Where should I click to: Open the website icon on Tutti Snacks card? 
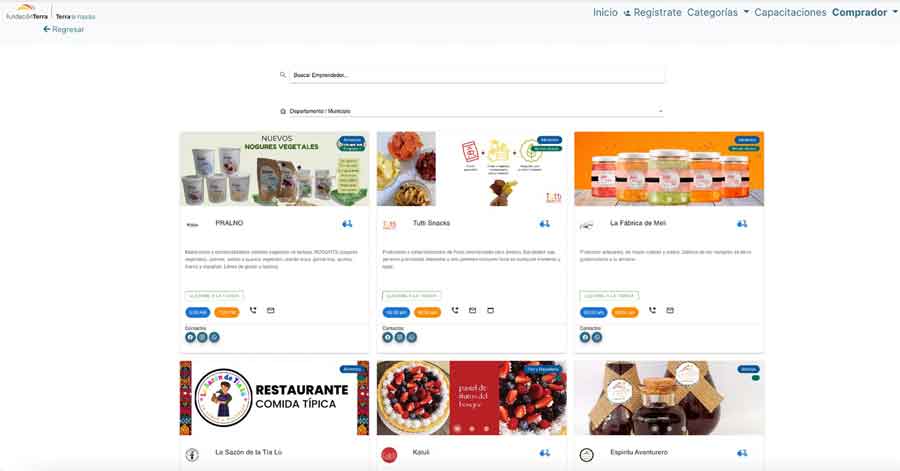[x=490, y=310]
